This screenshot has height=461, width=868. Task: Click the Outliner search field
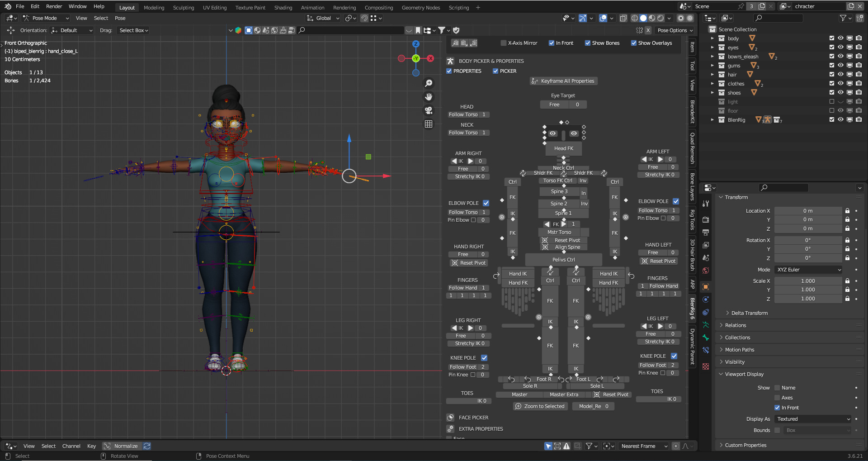[x=778, y=18]
